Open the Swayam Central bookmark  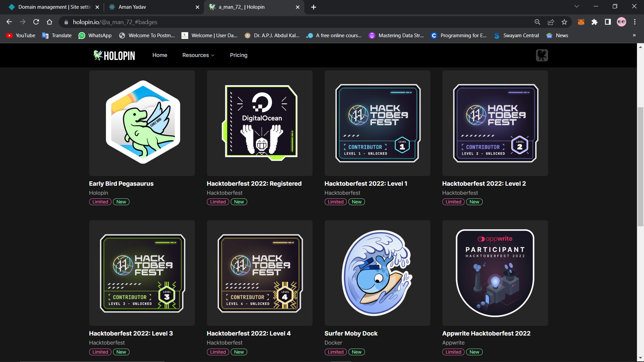517,36
